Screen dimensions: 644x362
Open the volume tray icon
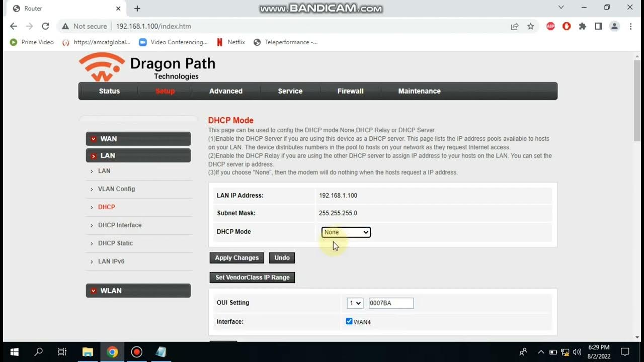tap(577, 352)
